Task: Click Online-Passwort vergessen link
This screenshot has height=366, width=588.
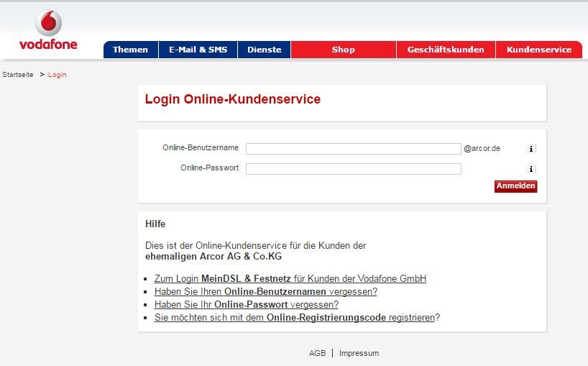Action: pos(247,304)
